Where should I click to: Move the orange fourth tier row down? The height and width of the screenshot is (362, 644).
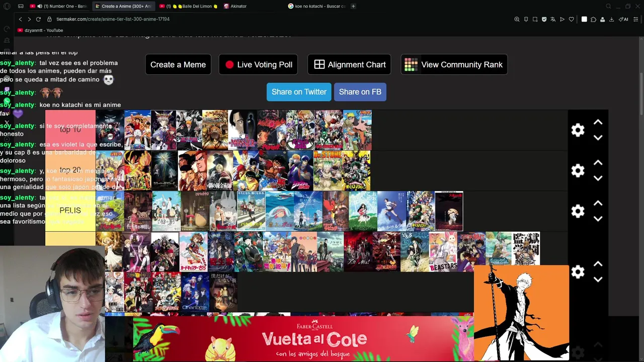coord(598,280)
